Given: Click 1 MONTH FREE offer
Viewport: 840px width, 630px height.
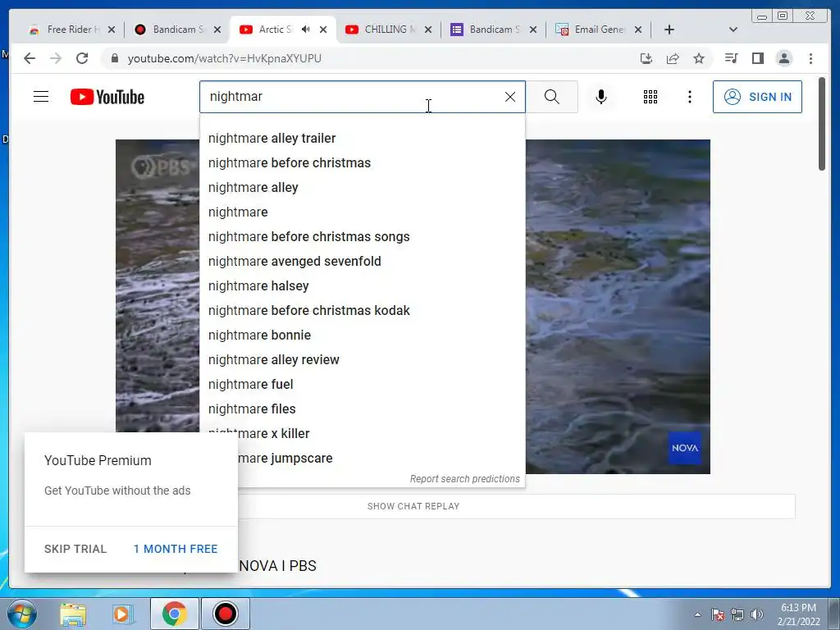Looking at the screenshot, I should [x=176, y=549].
